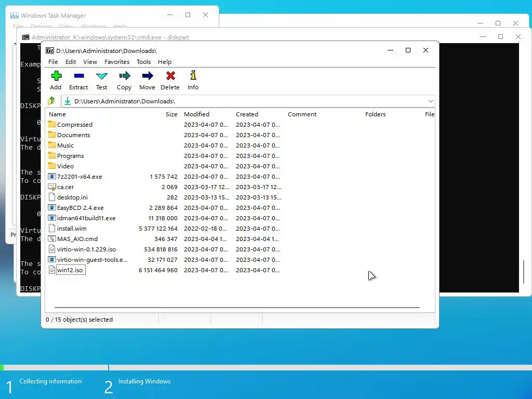Click the desktop.ini file icon
This screenshot has width=532, height=399.
52,197
